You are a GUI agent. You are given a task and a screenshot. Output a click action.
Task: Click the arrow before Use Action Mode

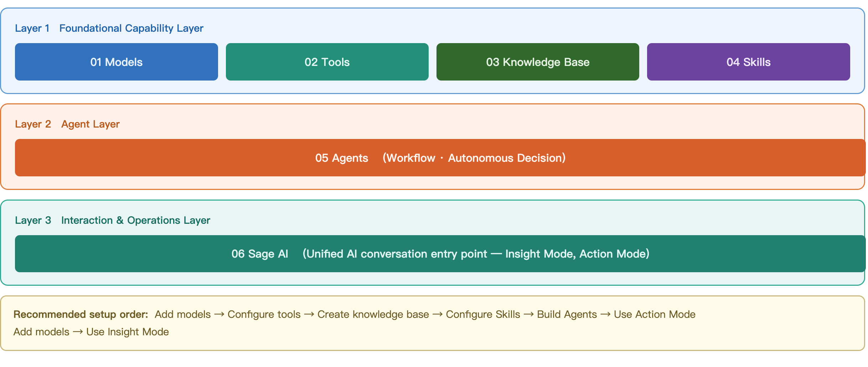click(x=605, y=315)
